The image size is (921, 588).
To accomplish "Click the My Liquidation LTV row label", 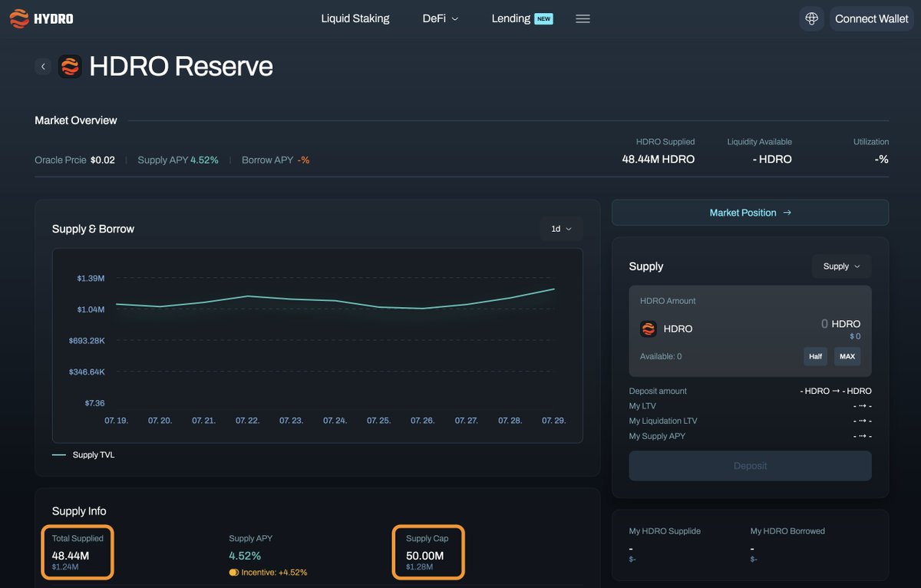I will (x=663, y=421).
